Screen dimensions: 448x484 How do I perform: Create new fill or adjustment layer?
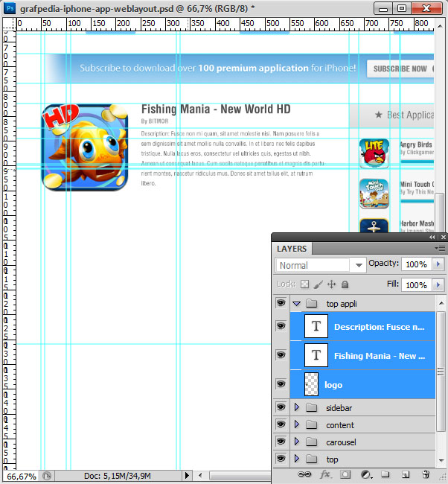[x=366, y=474]
